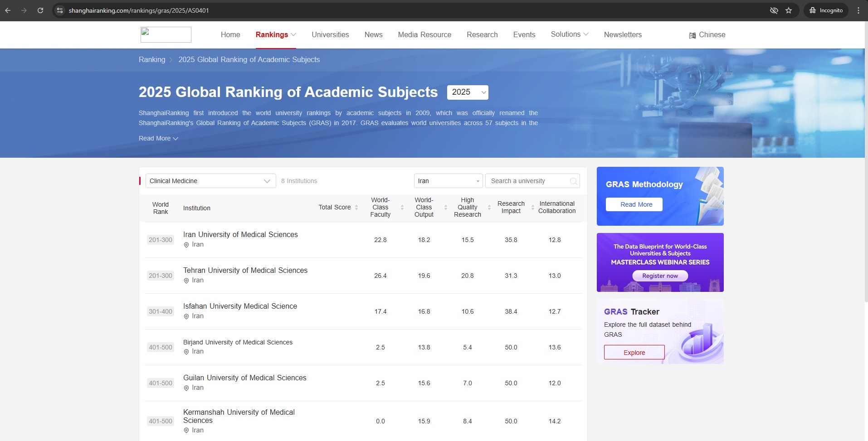Sort by Research Impact column
868x441 pixels.
pos(532,208)
